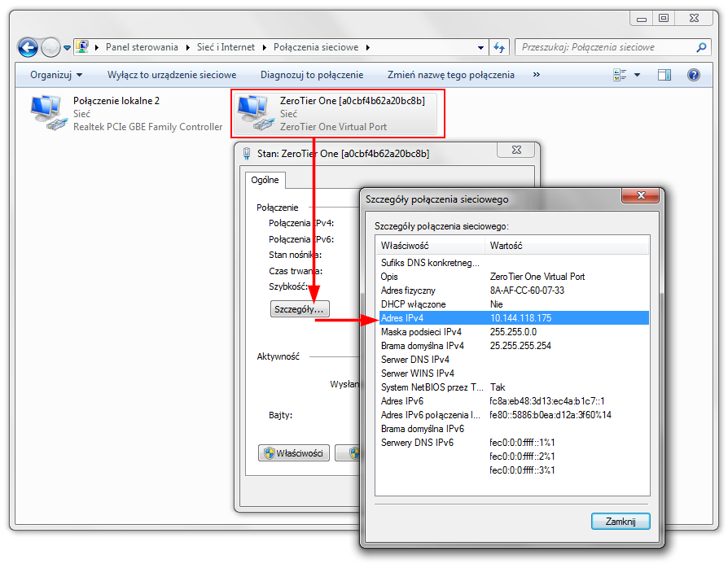Select the Brama domyślna IPv4 row

tap(514, 346)
